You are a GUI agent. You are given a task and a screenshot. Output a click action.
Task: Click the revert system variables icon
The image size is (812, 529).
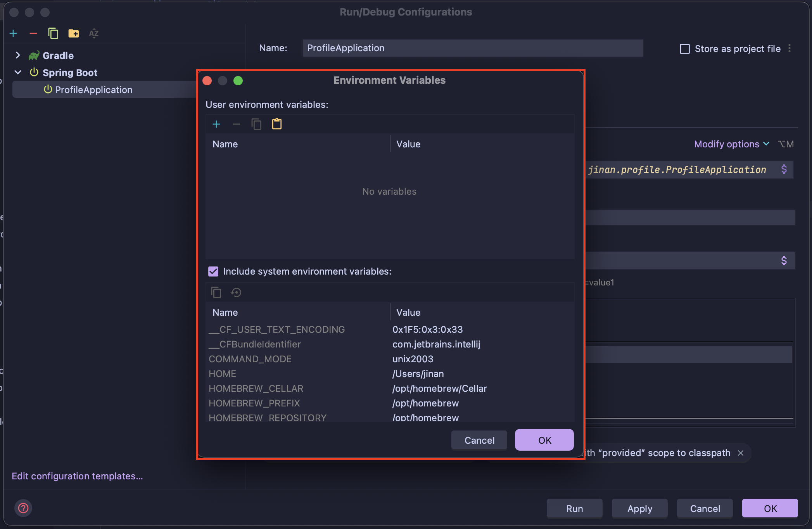click(x=236, y=292)
